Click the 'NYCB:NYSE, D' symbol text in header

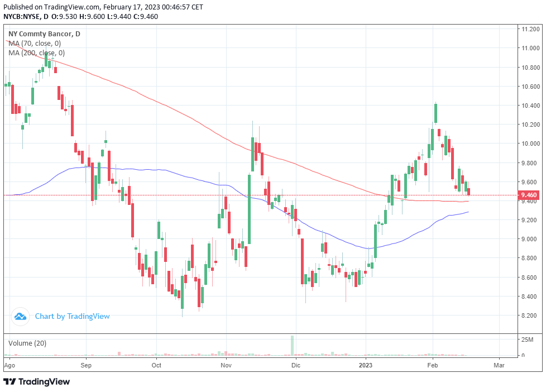click(26, 16)
